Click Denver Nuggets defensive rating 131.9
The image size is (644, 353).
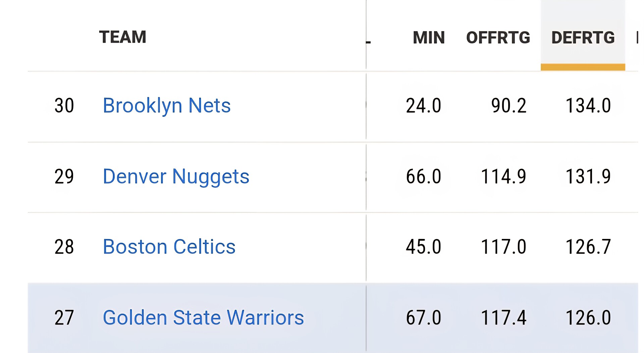[588, 176]
